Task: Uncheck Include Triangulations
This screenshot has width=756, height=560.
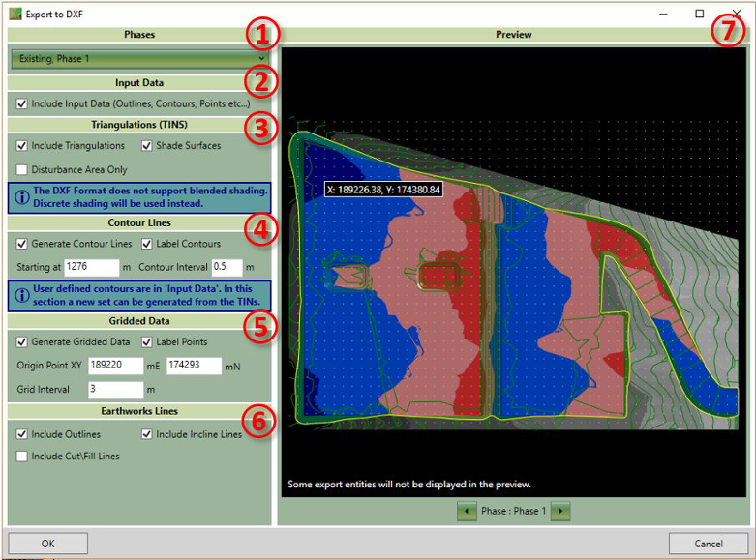Action: [22, 146]
